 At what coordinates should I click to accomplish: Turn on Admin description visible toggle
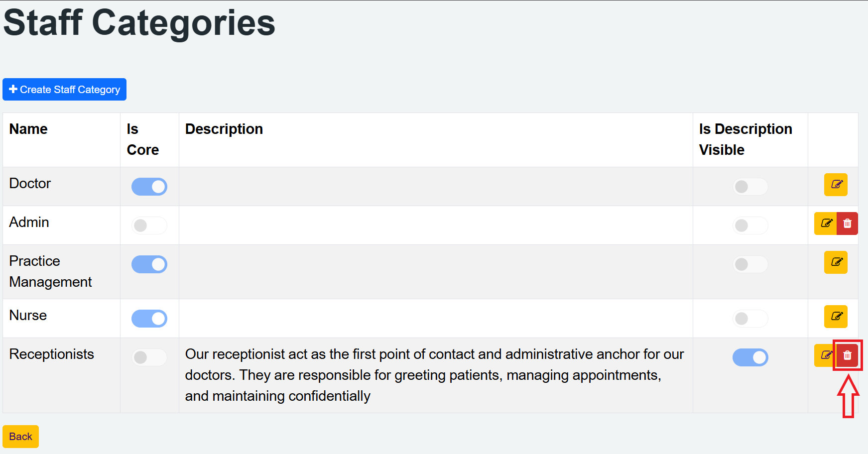pyautogui.click(x=750, y=226)
